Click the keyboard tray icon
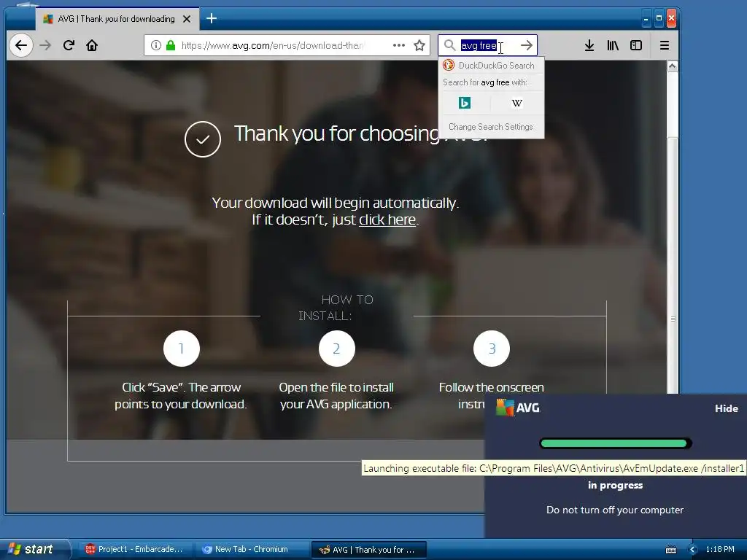The width and height of the screenshot is (747, 560). [x=671, y=550]
